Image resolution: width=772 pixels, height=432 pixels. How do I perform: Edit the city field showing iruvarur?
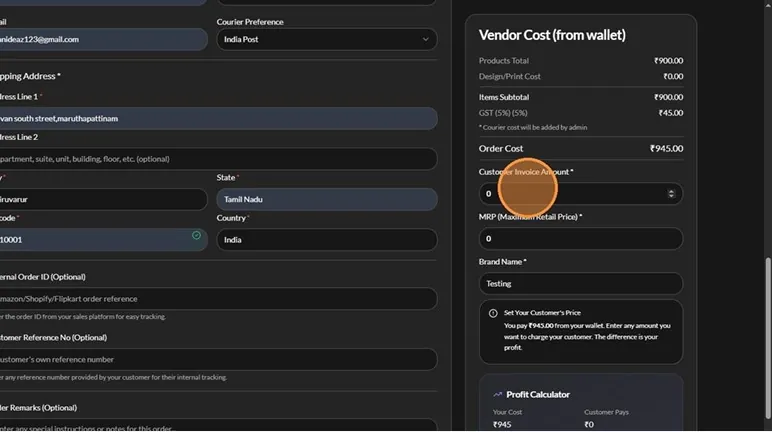coord(102,199)
